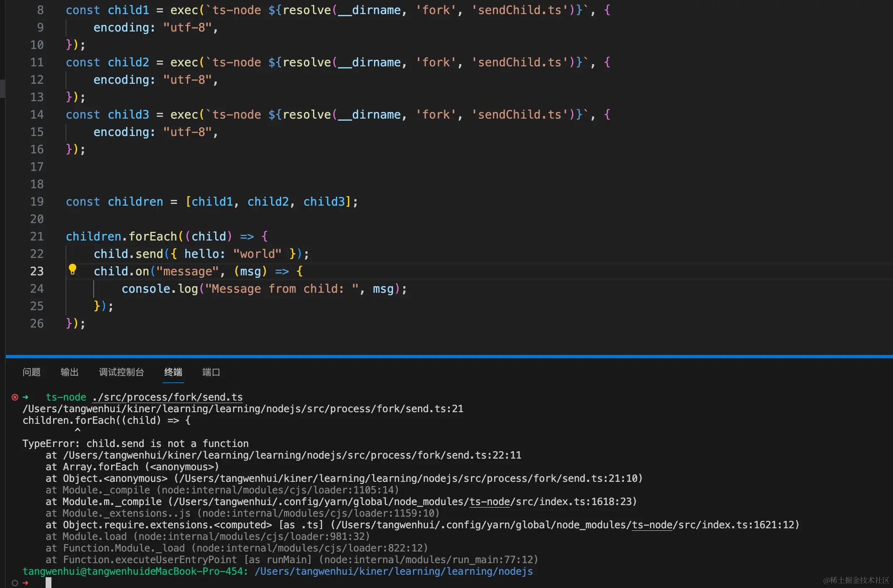Select the 终端 (Terminal) tab
Viewport: 893px width, 588px height.
click(x=173, y=372)
